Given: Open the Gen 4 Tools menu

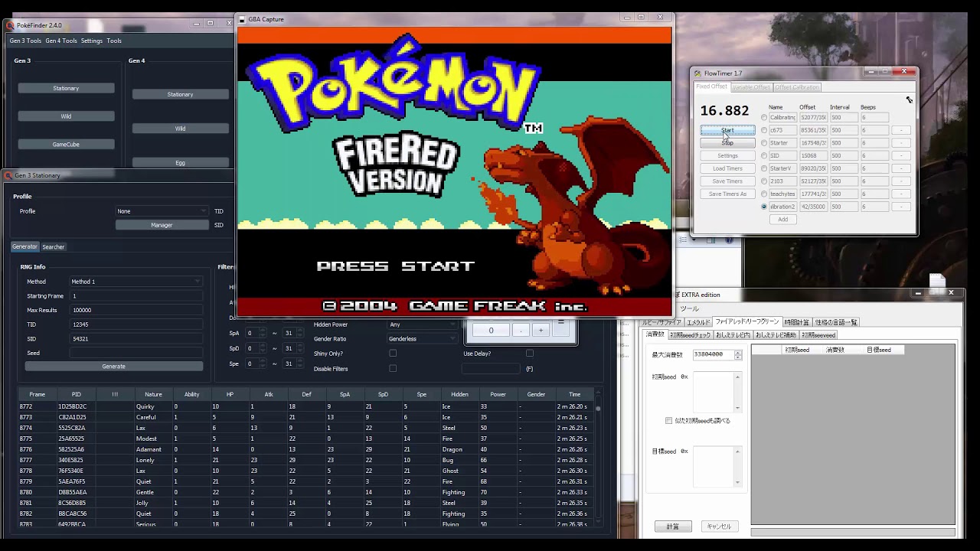Looking at the screenshot, I should tap(61, 41).
